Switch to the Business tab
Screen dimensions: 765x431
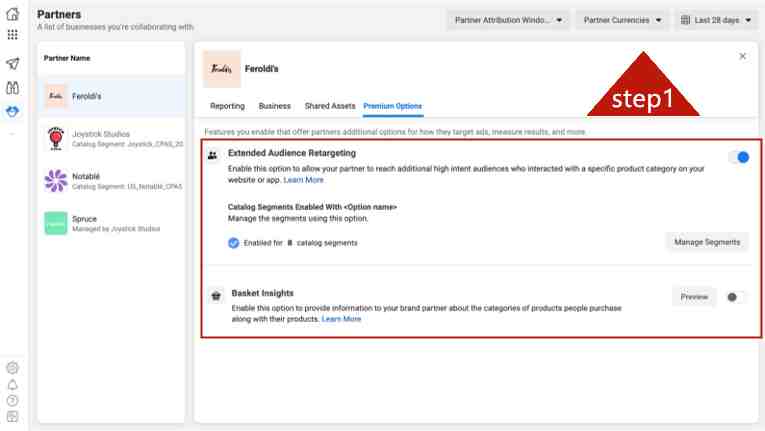pos(275,106)
